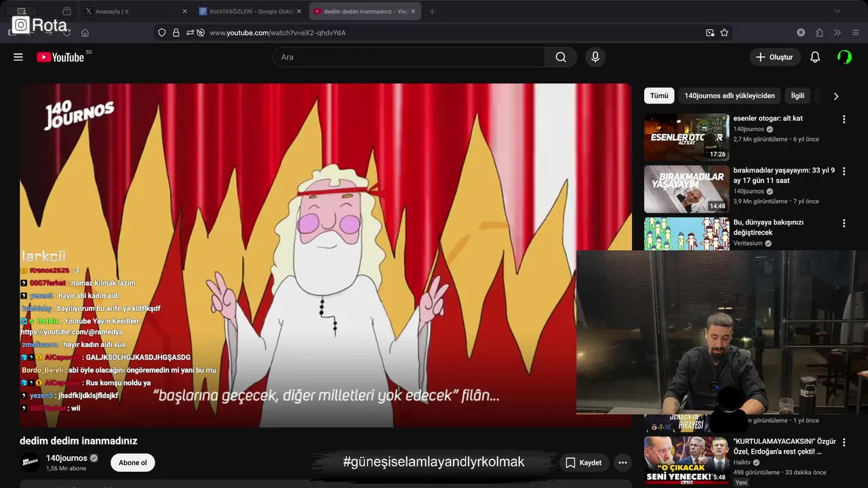Open Bu, dünyaya bakışınızı değiştirecek title link
The width and height of the screenshot is (868, 488).
[x=768, y=228]
